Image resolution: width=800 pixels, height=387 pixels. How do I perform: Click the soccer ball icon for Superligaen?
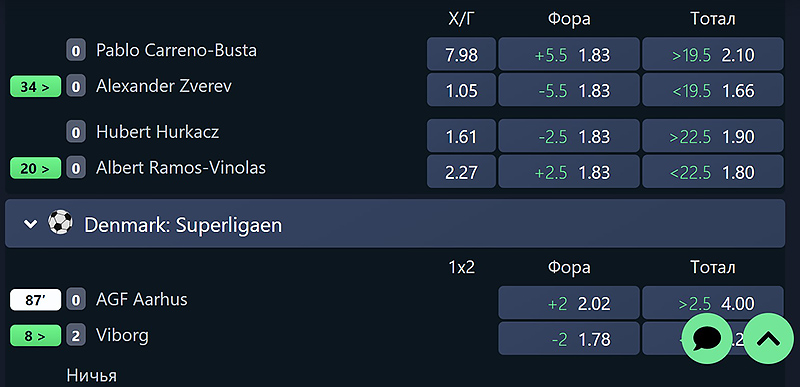tap(60, 223)
